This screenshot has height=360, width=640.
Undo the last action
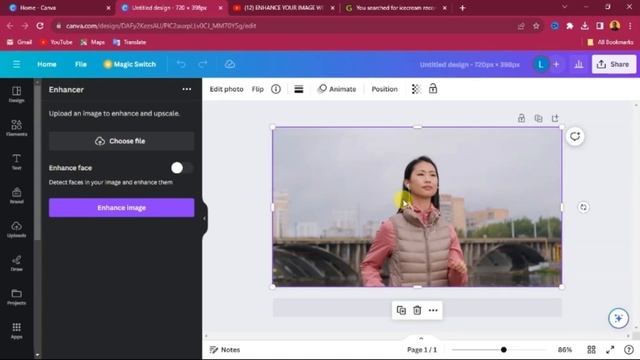(181, 64)
